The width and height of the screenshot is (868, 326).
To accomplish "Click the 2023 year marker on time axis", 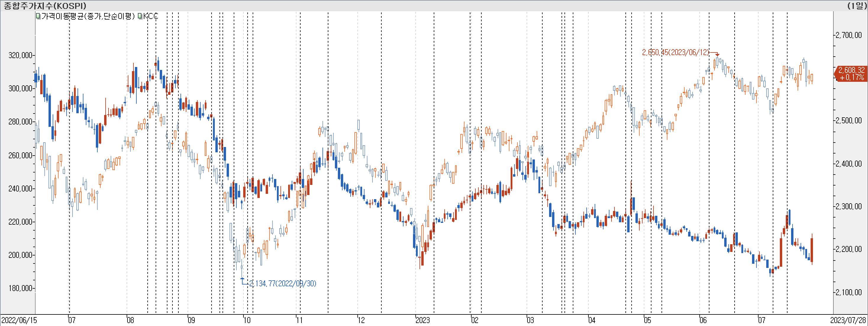I will click(x=422, y=320).
